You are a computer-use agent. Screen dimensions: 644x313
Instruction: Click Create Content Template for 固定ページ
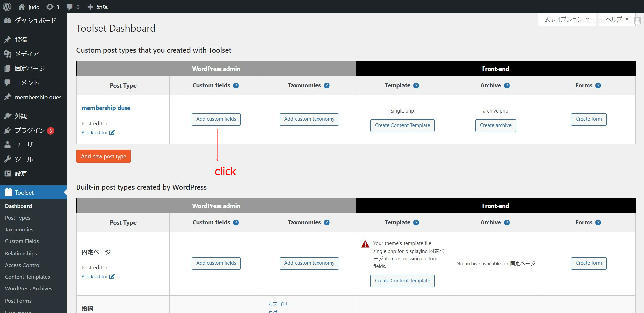tap(402, 281)
